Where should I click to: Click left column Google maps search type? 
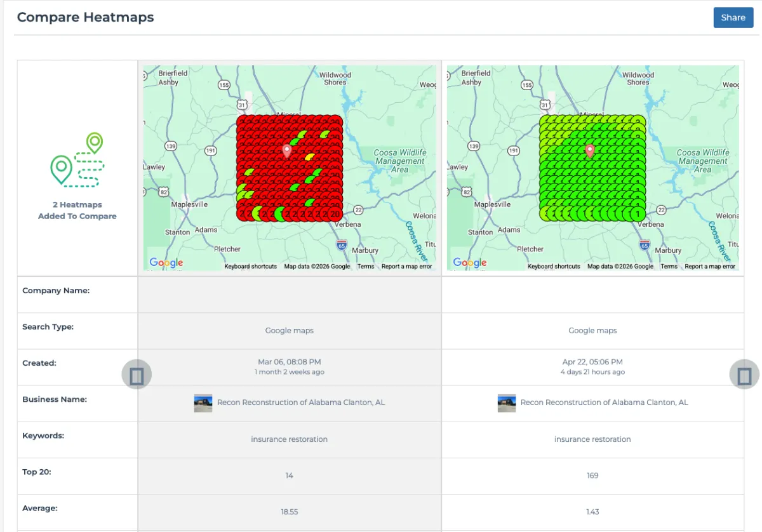point(290,331)
